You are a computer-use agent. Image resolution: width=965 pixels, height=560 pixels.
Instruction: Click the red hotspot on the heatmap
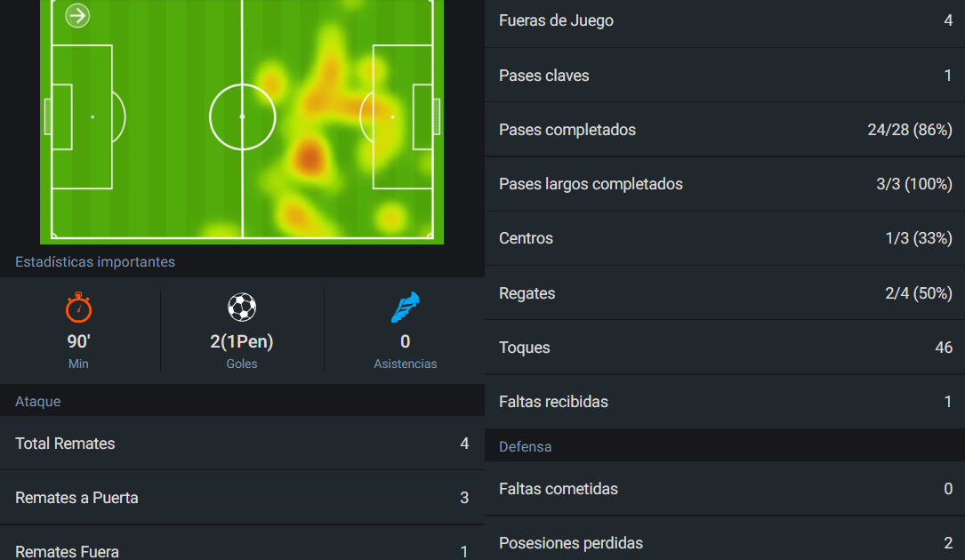(309, 156)
